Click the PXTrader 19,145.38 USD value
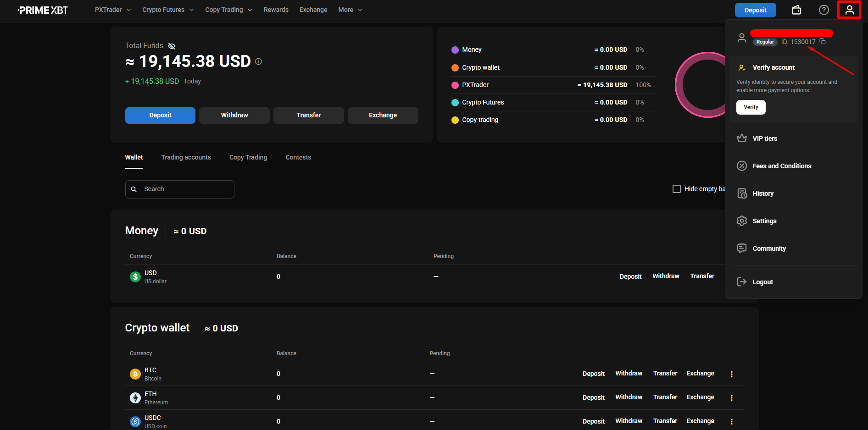This screenshot has height=430, width=868. 602,85
